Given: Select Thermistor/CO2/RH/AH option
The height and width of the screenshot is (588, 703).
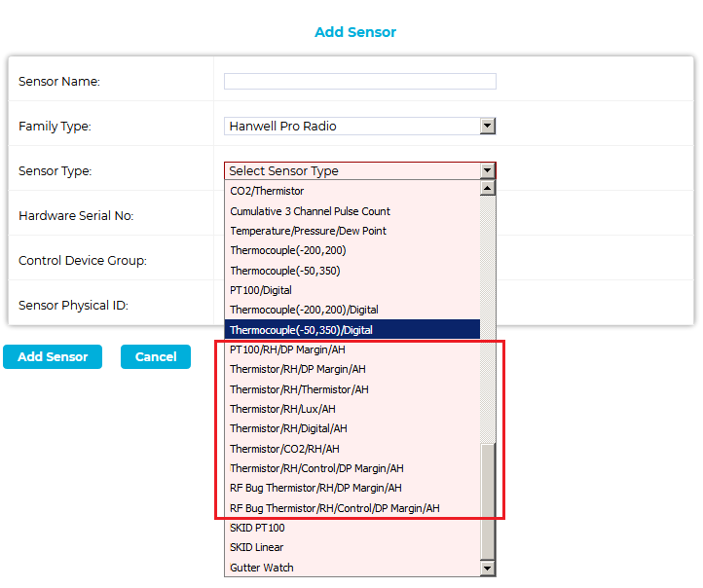Looking at the screenshot, I should pyautogui.click(x=284, y=449).
